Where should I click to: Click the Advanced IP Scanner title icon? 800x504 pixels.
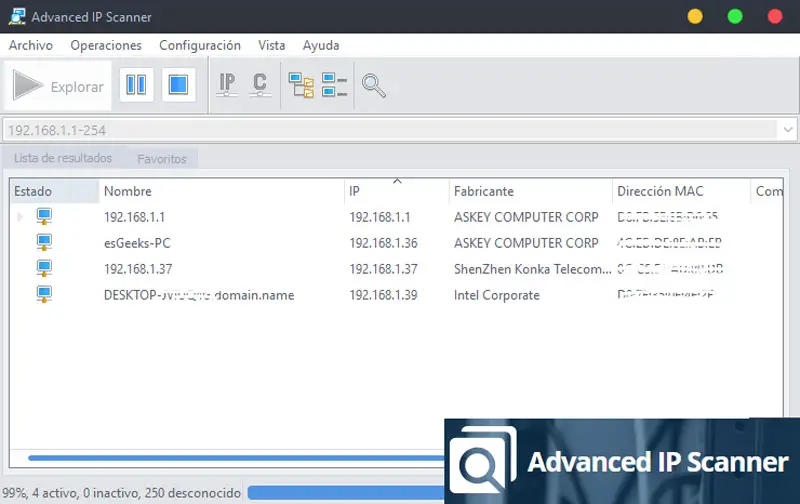click(17, 16)
